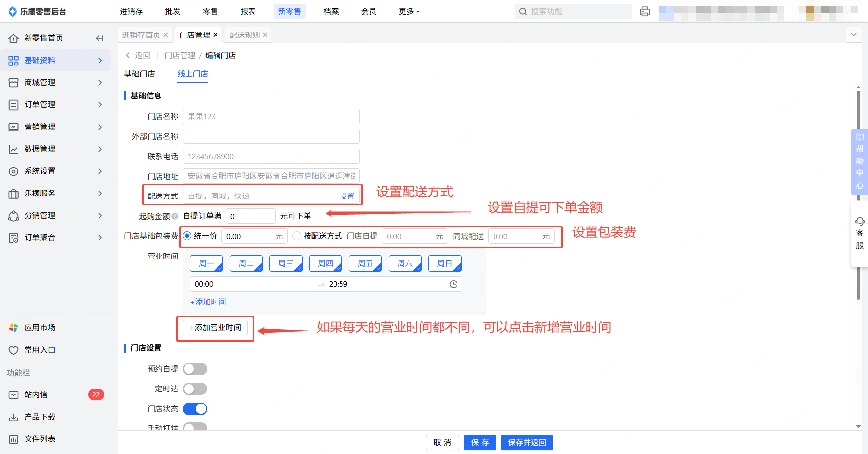Open the 会员 top menu
Viewport: 868px width, 454px height.
pyautogui.click(x=369, y=11)
